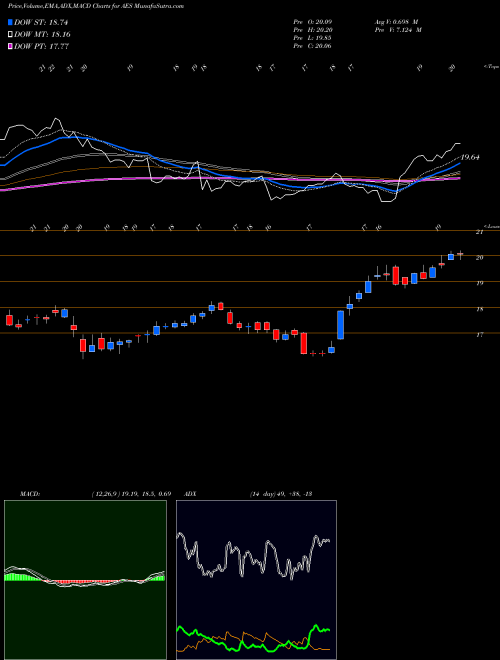Click the MACD '(12,26,9) 19.19, 18.5, 0.69' values
The width and height of the screenshot is (500, 660).
pyautogui.click(x=131, y=494)
